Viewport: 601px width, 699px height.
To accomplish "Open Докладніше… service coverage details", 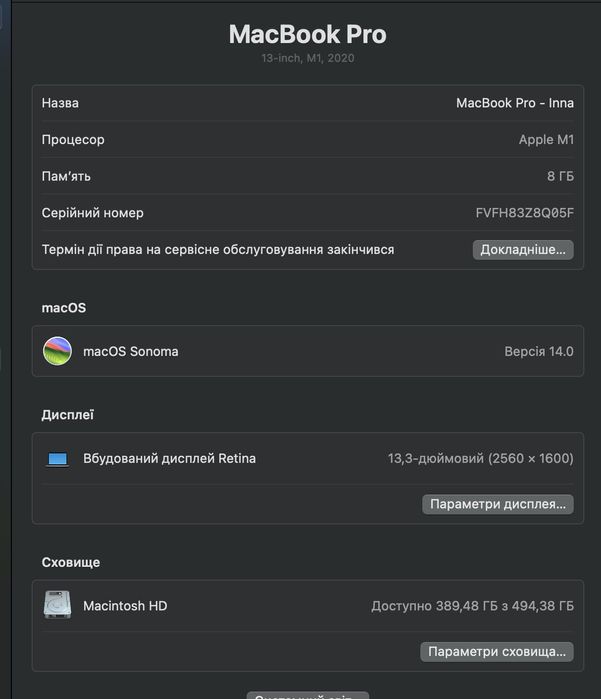I will pos(523,249).
